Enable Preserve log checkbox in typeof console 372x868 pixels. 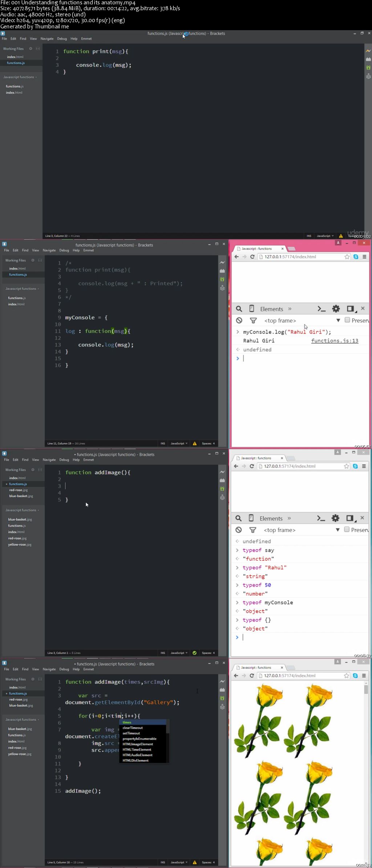347,529
